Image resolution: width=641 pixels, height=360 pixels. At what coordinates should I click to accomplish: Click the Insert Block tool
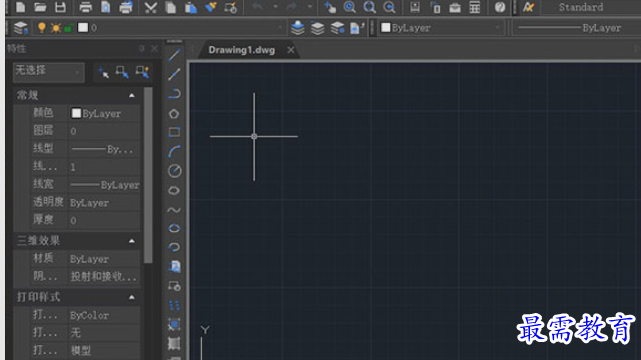click(174, 267)
